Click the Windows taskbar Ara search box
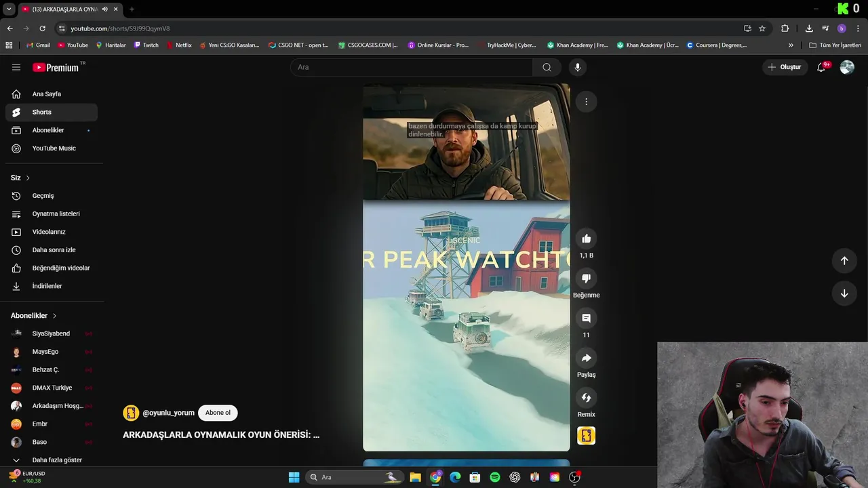The height and width of the screenshot is (488, 868). (353, 477)
